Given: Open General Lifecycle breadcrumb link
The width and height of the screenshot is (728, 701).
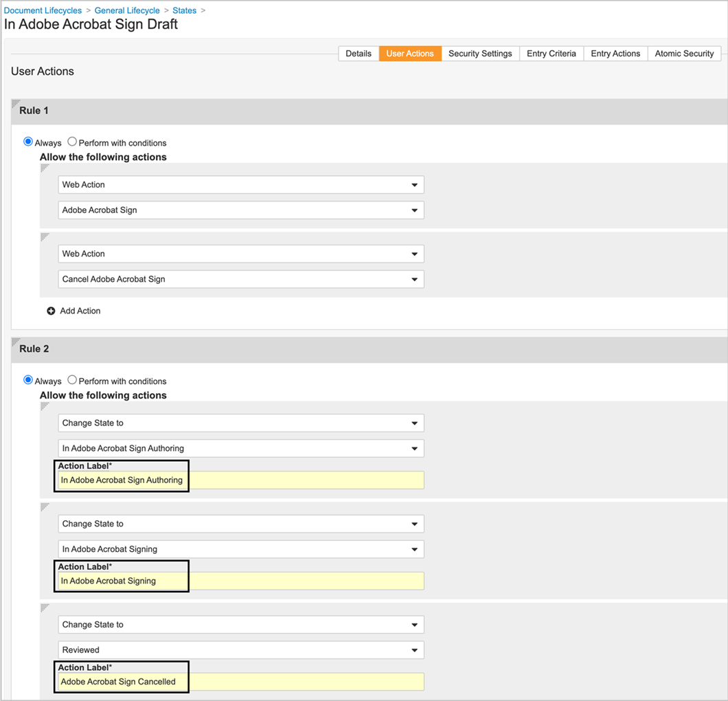Looking at the screenshot, I should point(127,10).
